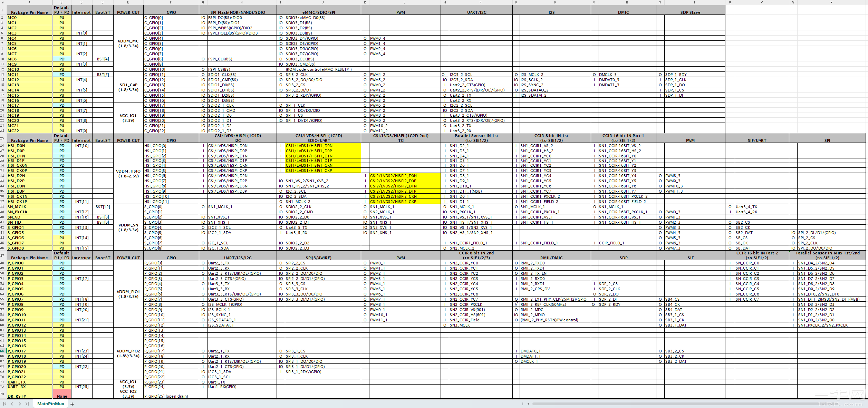Add a new sheet with the plus button
The width and height of the screenshot is (868, 408).
coord(72,404)
